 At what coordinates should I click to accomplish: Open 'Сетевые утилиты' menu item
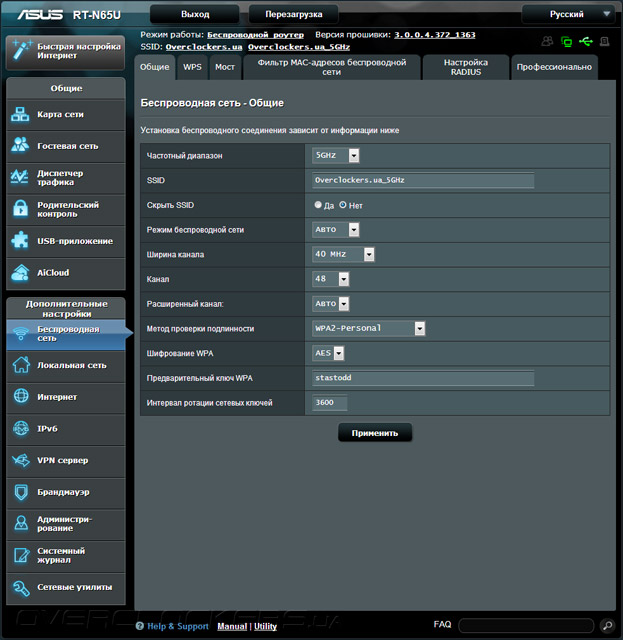click(66, 588)
